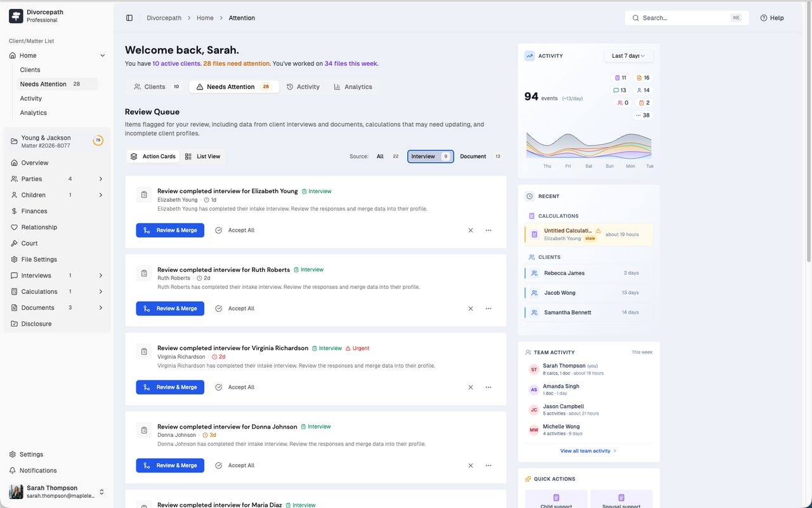Switch the review queue to Action Cards view
Viewport: 812px width, 508px height.
(x=153, y=156)
